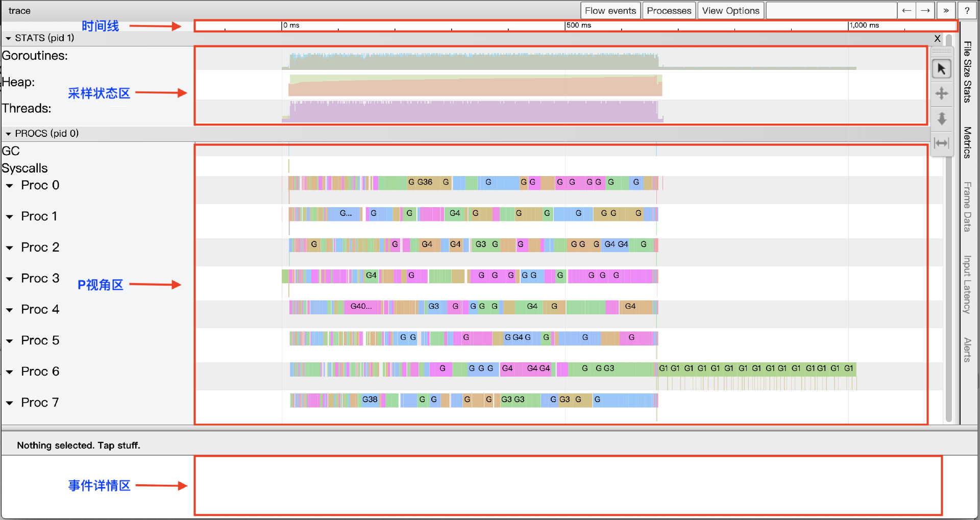Click the double chevron expand button

(x=946, y=11)
